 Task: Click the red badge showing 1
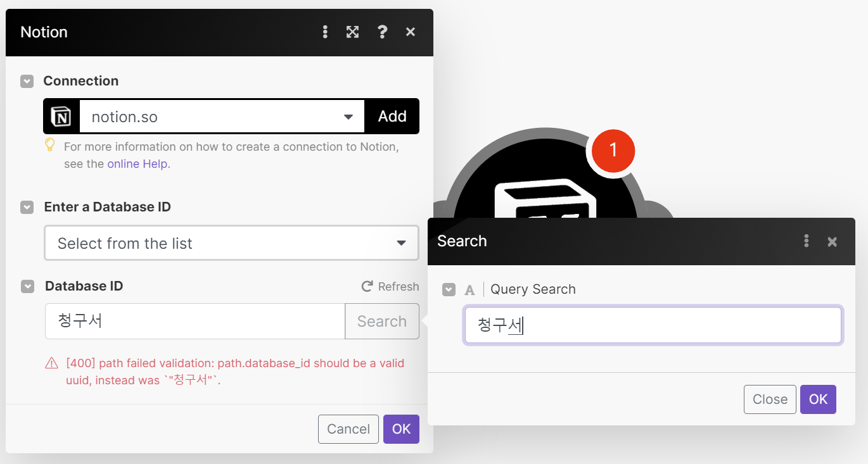click(613, 150)
